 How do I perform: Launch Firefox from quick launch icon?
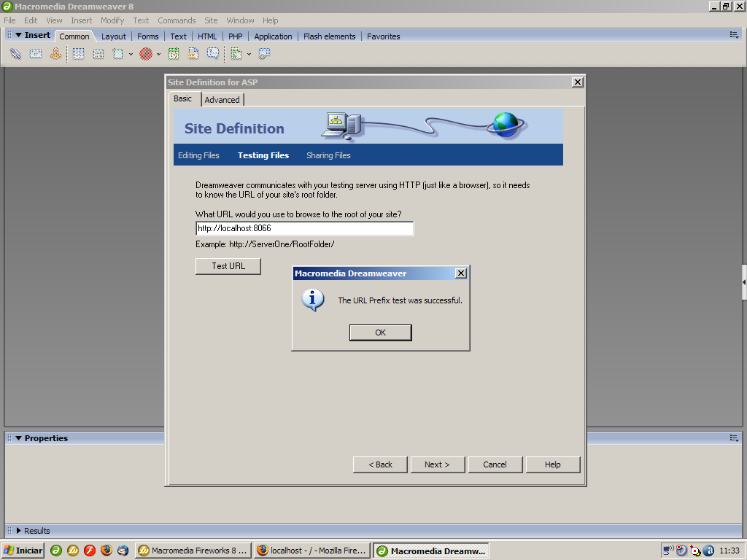pos(107,551)
